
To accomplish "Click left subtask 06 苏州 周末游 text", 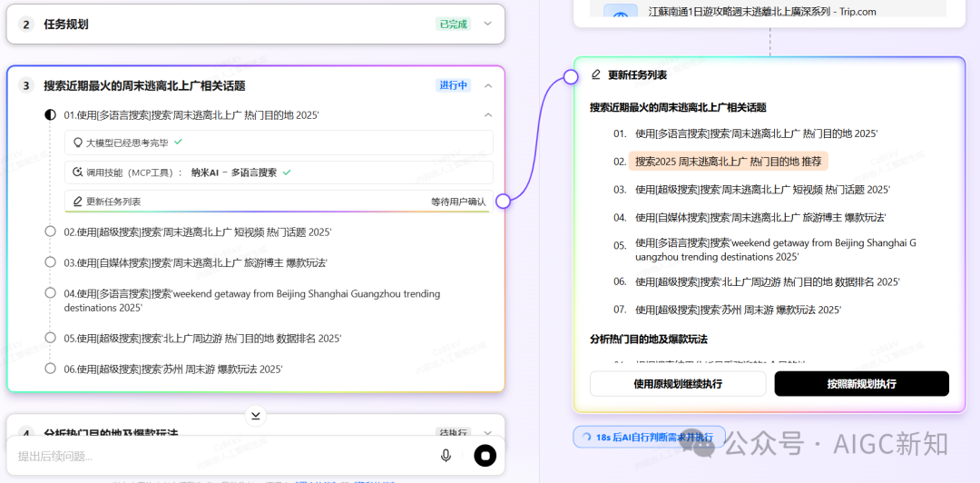I will point(173,369).
